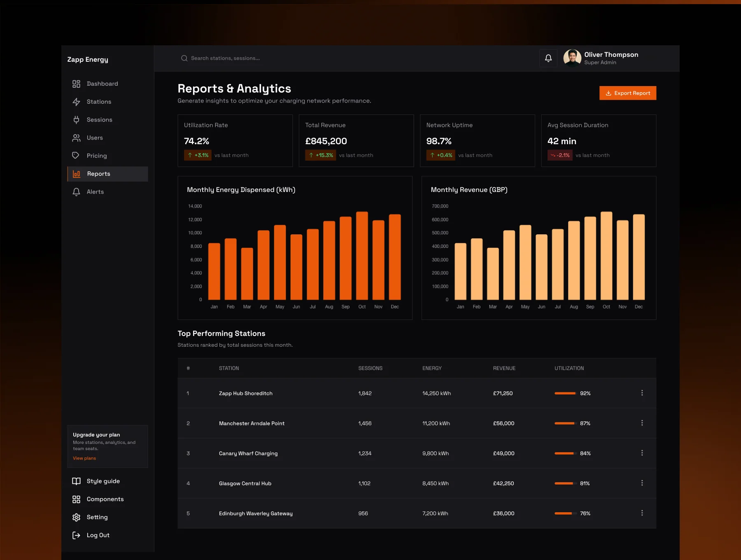Click the SESSIONS column header
Viewport: 741px width, 560px height.
point(370,369)
